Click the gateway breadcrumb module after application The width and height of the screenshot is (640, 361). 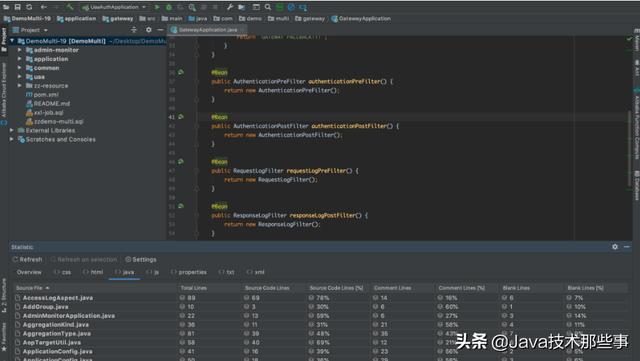pyautogui.click(x=118, y=18)
